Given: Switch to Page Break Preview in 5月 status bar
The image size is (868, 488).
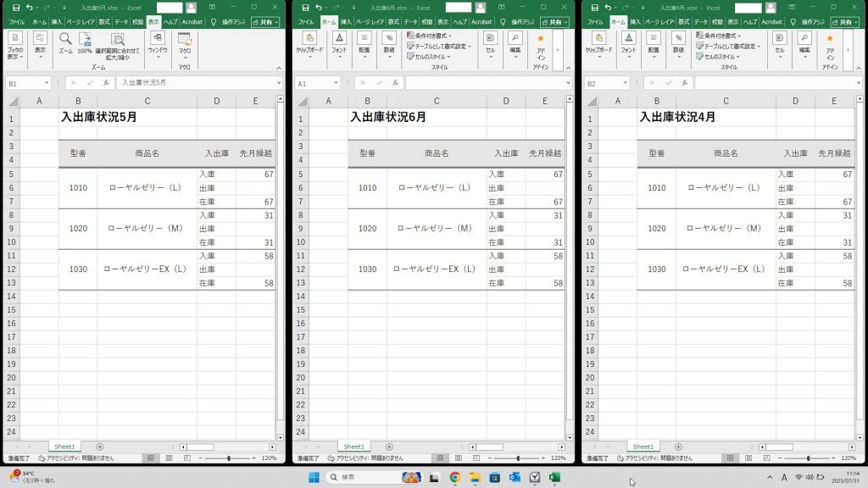Looking at the screenshot, I should (187, 458).
